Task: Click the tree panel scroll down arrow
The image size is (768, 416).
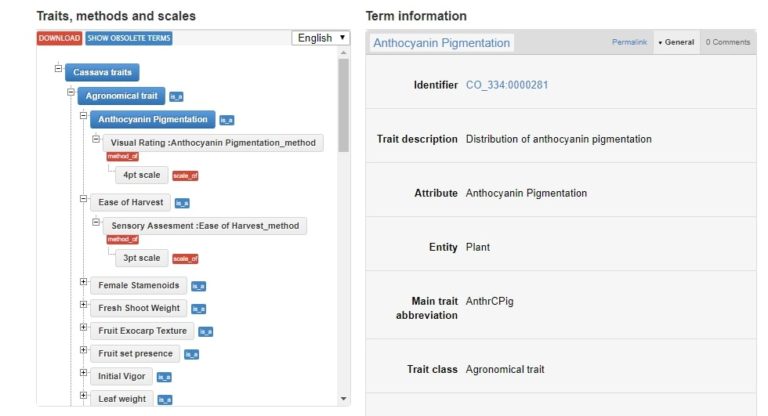Action: click(344, 398)
